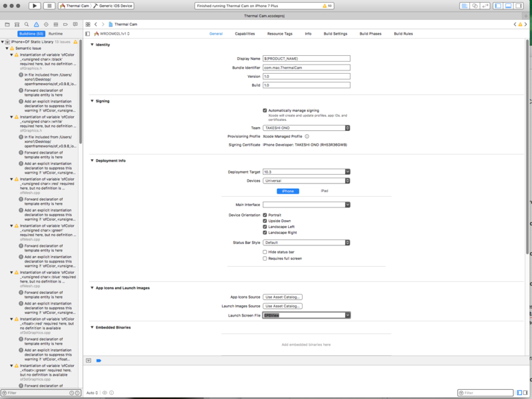Jump to next issue in jump bar
532x399 pixels.
(526, 25)
